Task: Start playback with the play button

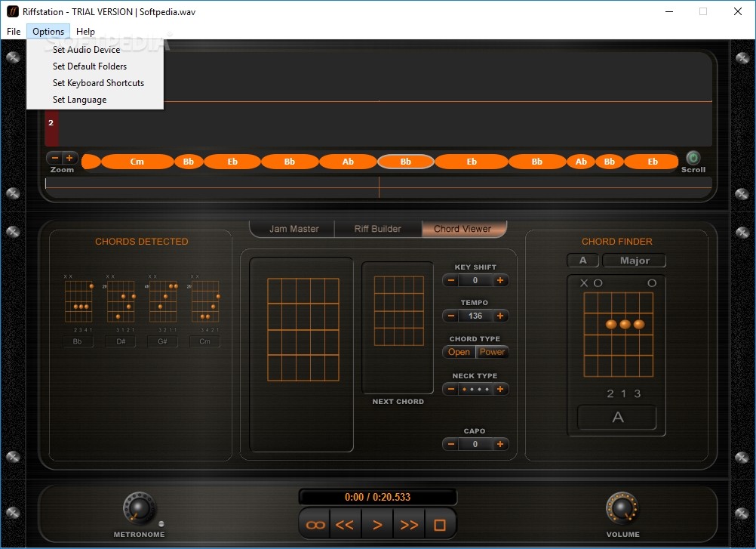Action: pyautogui.click(x=377, y=524)
